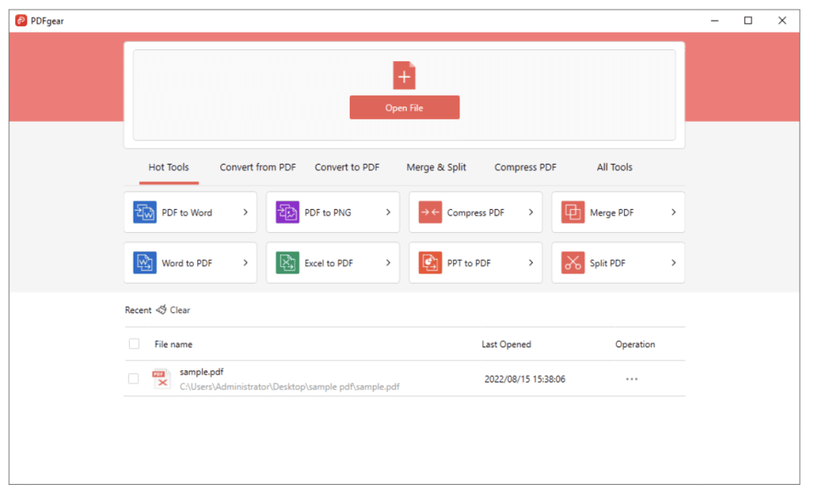Image resolution: width=814 pixels, height=504 pixels.
Task: Maximize the PDFgear window
Action: tap(748, 21)
